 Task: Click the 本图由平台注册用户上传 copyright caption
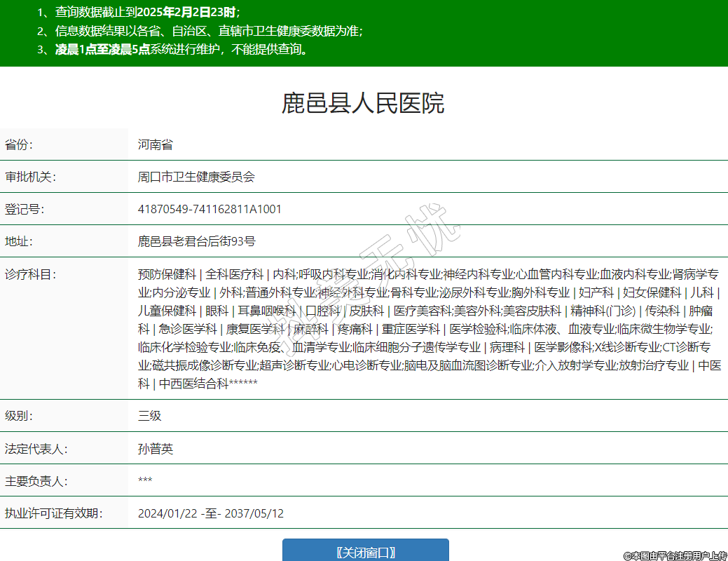[x=675, y=555]
